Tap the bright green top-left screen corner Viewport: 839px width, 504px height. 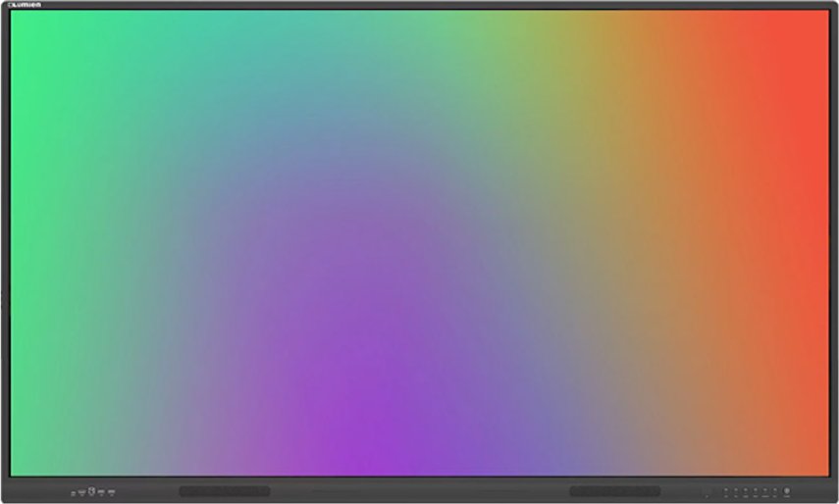[x=29, y=29]
